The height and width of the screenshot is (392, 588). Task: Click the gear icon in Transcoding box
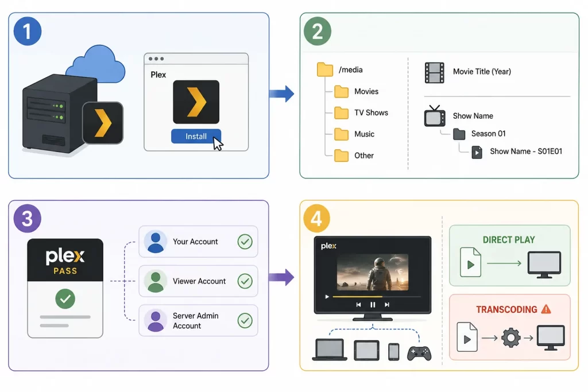(x=511, y=338)
